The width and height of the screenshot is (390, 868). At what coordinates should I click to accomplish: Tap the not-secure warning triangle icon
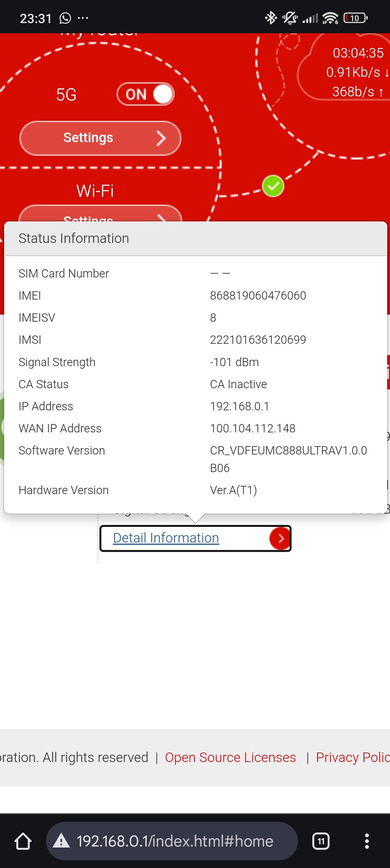pos(61,841)
